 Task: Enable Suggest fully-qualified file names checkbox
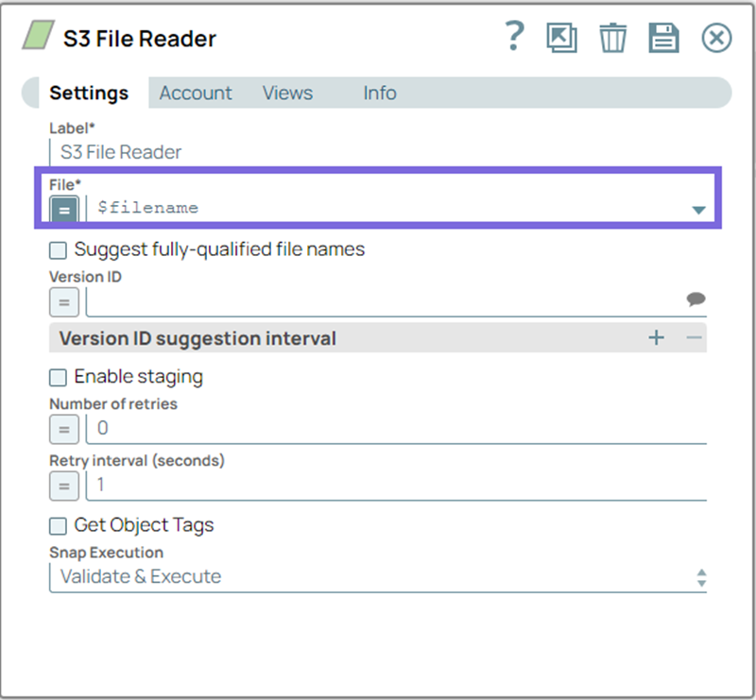click(59, 250)
